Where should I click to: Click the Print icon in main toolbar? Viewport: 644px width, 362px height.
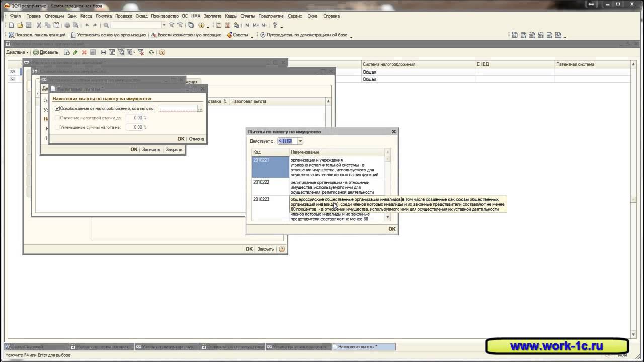tap(67, 25)
